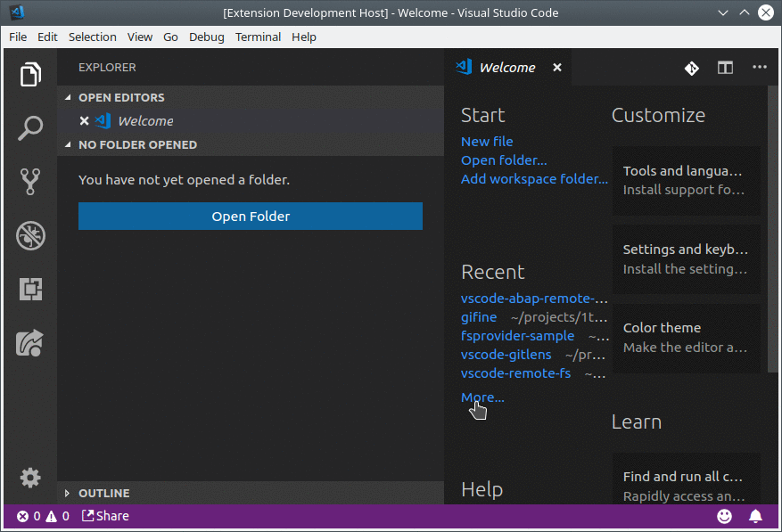Open recent vscode-remote-fs project
Screen dimensions: 782x532
click(x=515, y=373)
